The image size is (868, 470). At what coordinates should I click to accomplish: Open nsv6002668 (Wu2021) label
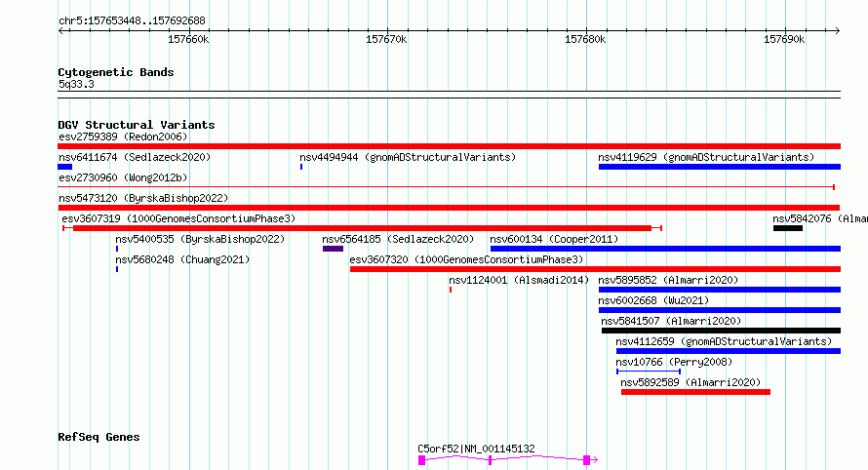pos(653,300)
